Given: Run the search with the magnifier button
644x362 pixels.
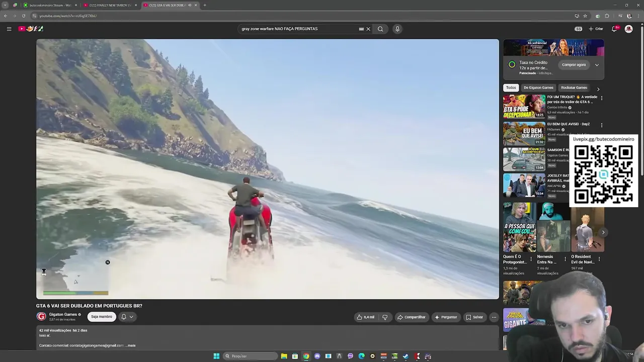Looking at the screenshot, I should pos(380,29).
